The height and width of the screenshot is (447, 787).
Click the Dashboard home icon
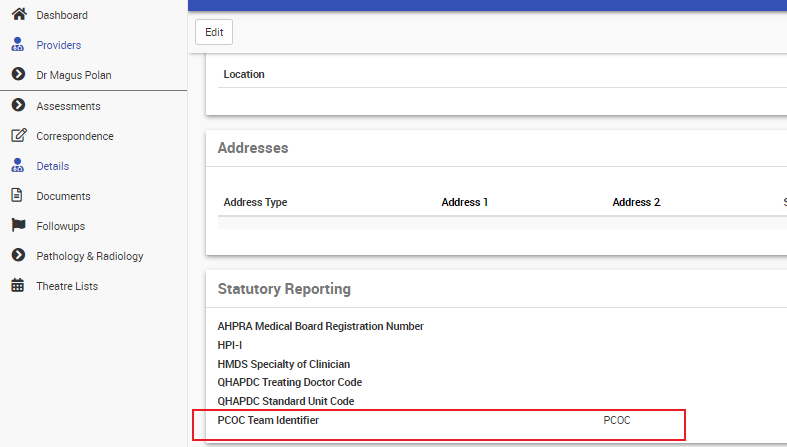[19, 14]
